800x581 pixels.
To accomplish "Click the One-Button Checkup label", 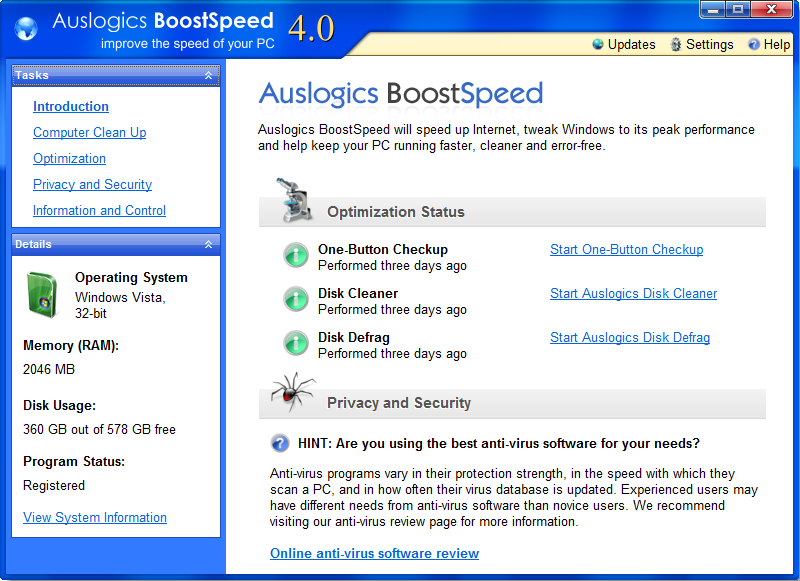I will coord(383,249).
